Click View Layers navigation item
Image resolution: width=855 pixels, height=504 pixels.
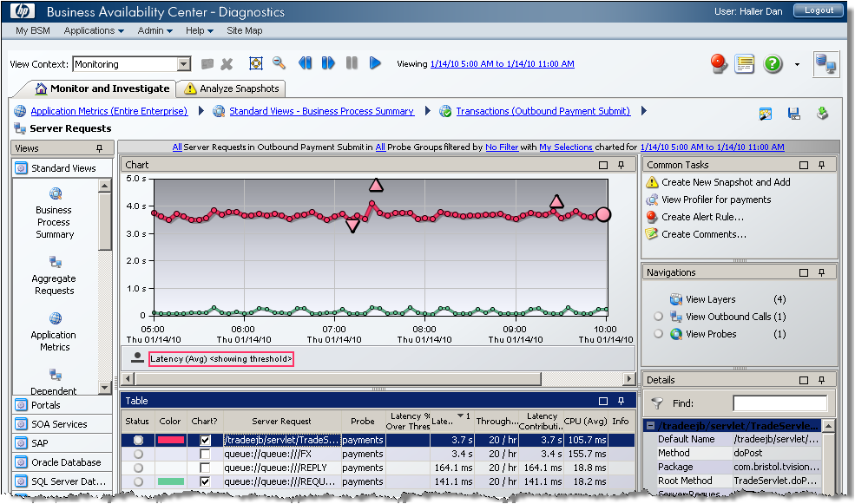pyautogui.click(x=711, y=299)
